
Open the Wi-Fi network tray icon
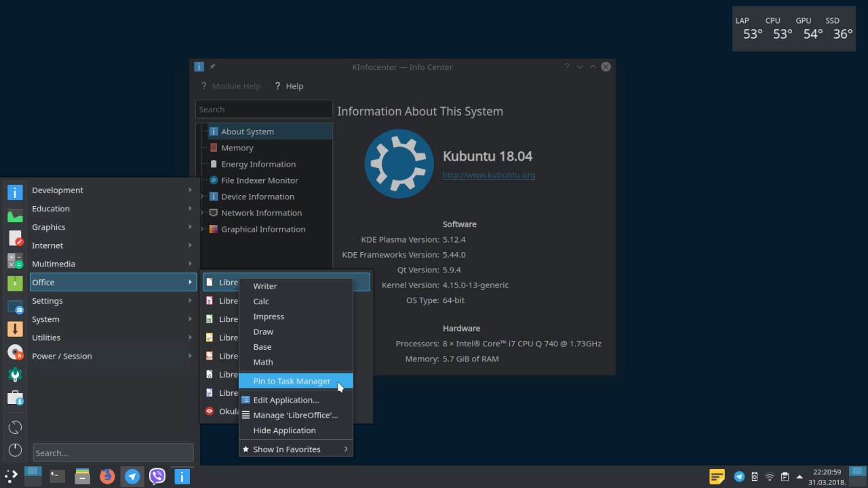770,476
